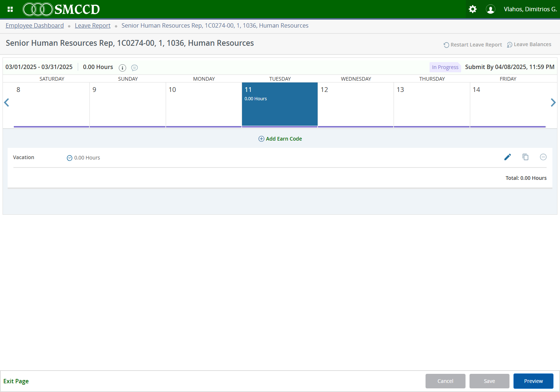Click the page heading Senior Human Resources Rep
This screenshot has height=392, width=560.
point(130,43)
